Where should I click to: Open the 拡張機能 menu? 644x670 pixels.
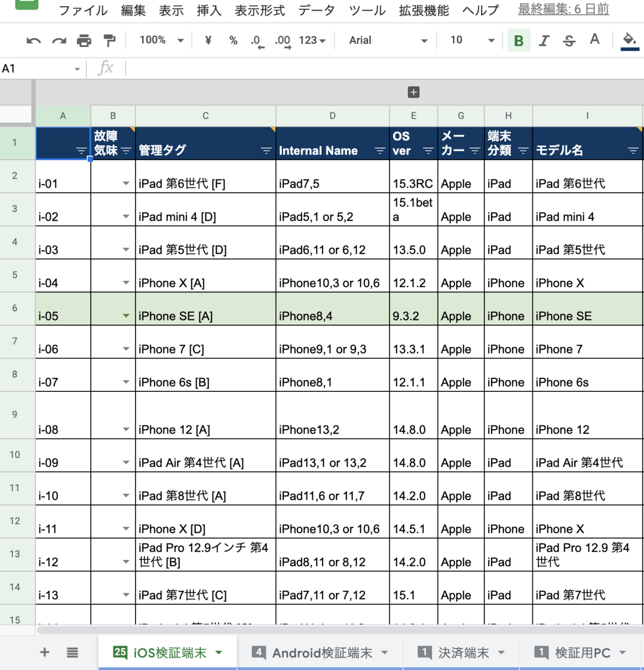[424, 10]
